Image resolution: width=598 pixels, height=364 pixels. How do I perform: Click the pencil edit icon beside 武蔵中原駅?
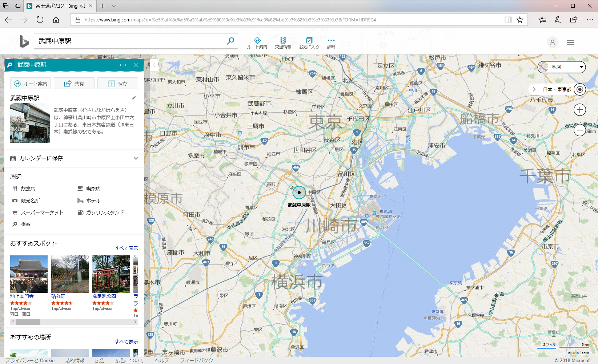tap(134, 98)
